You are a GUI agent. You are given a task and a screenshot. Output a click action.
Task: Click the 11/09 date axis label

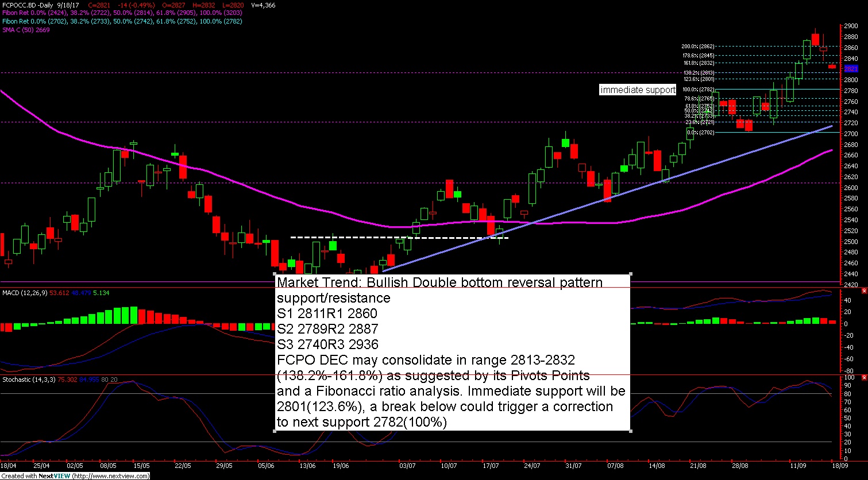797,466
